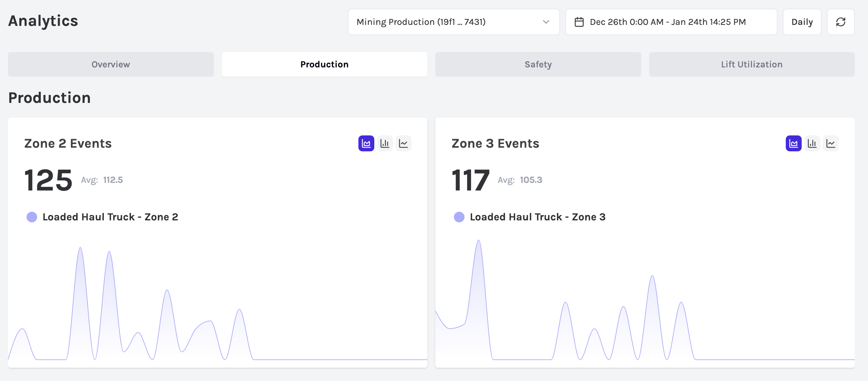
Task: Click Zone 2 legend color dot
Action: pyautogui.click(x=32, y=217)
